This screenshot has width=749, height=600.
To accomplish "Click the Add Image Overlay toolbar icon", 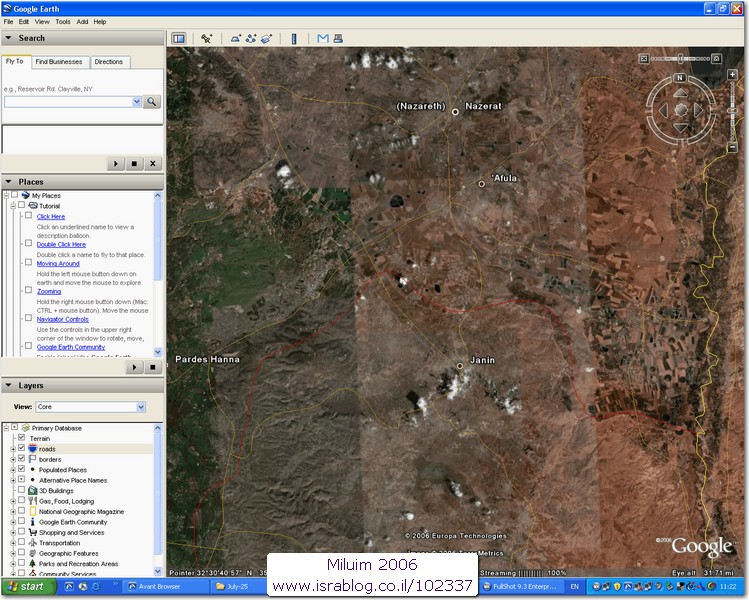I will coord(266,39).
